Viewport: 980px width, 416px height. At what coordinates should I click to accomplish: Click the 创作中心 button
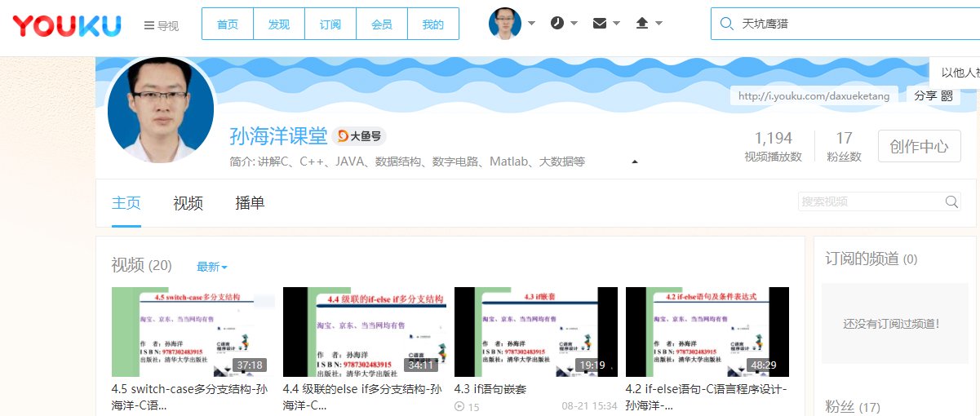pos(919,147)
